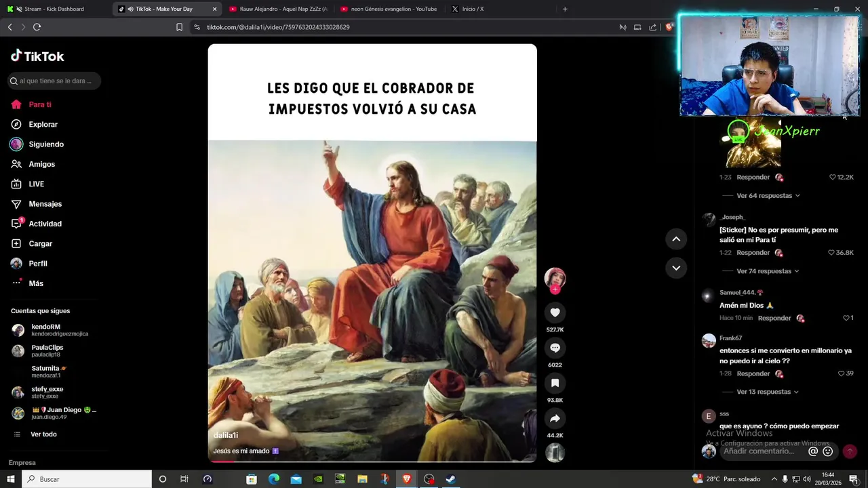
Task: Open the LIVE section in the sidebar
Action: point(36,184)
